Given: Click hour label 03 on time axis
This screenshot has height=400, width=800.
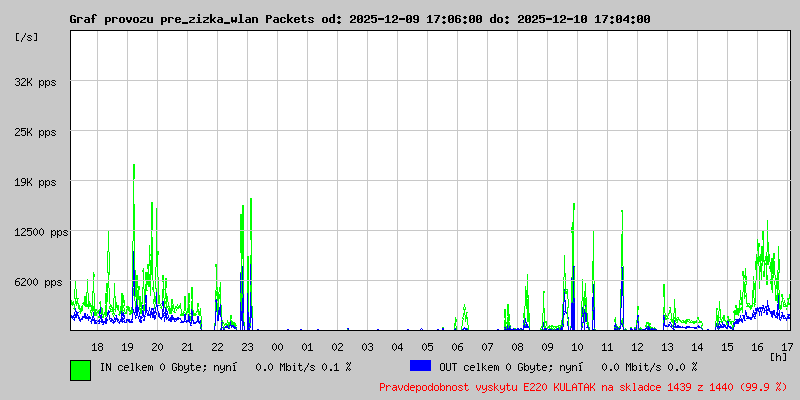Looking at the screenshot, I should 367,347.
